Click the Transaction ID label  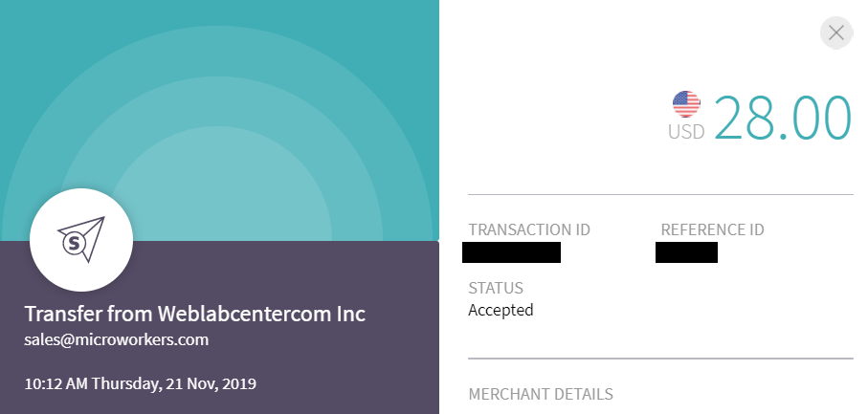point(529,229)
